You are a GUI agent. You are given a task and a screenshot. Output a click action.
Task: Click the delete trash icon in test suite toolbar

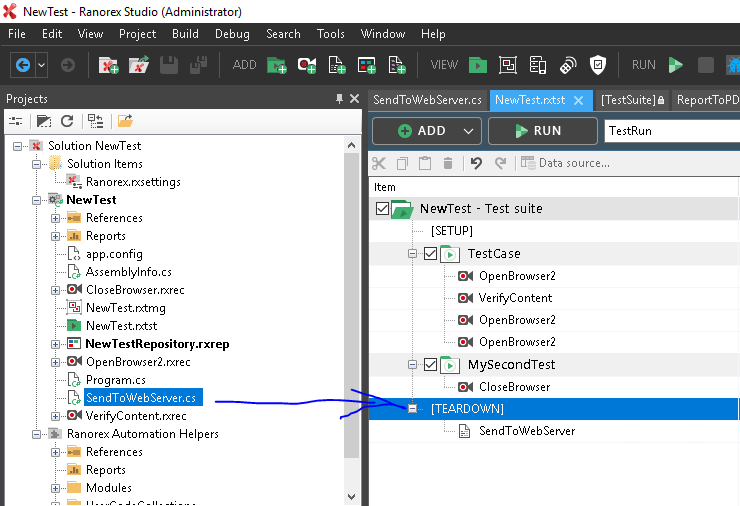[447, 163]
